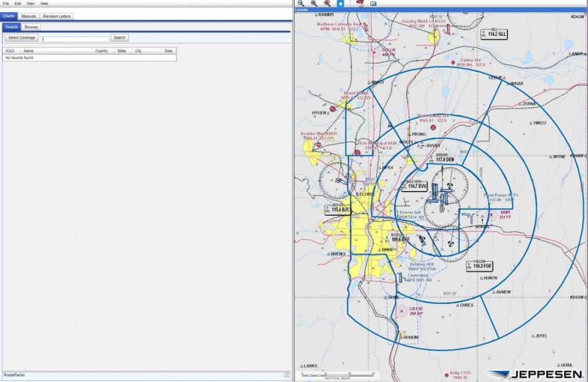588x382 pixels.
Task: Click the LARKS waypoint label
Action: coord(310,366)
